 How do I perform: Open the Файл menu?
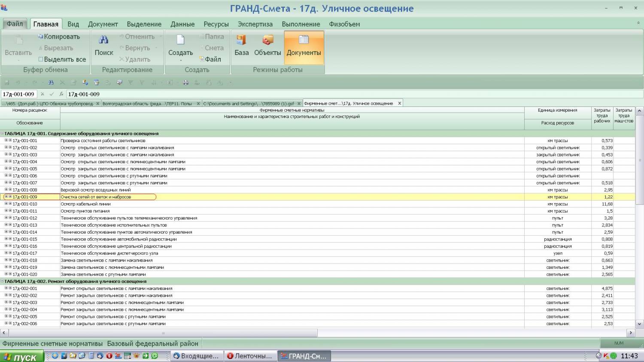[15, 24]
